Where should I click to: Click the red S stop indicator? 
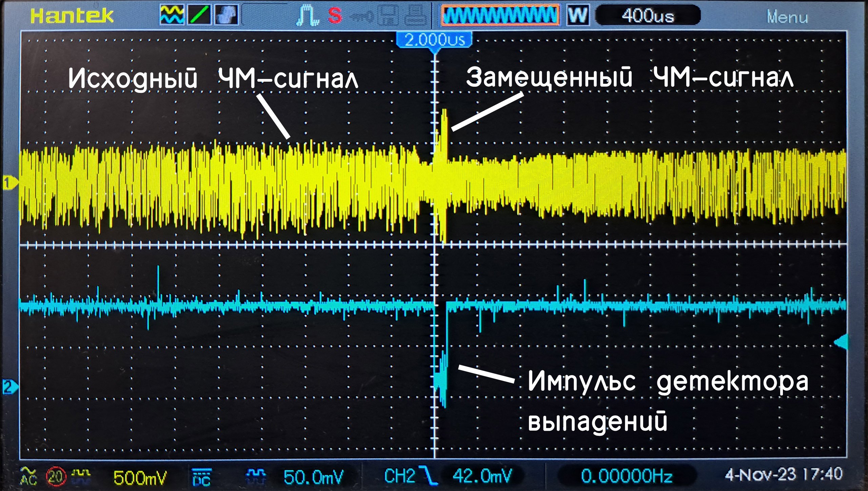coord(335,16)
